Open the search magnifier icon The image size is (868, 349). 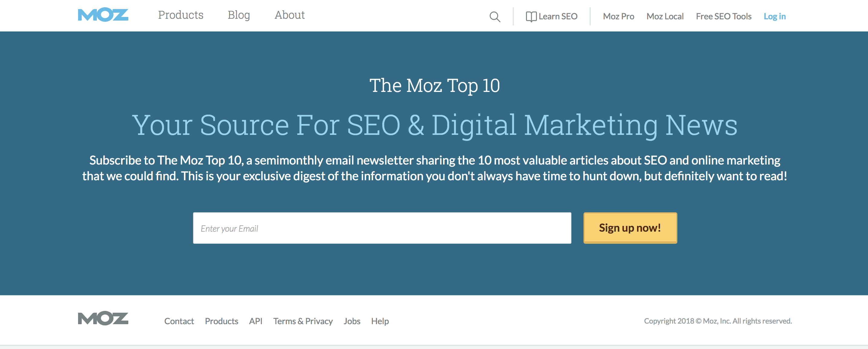point(495,17)
